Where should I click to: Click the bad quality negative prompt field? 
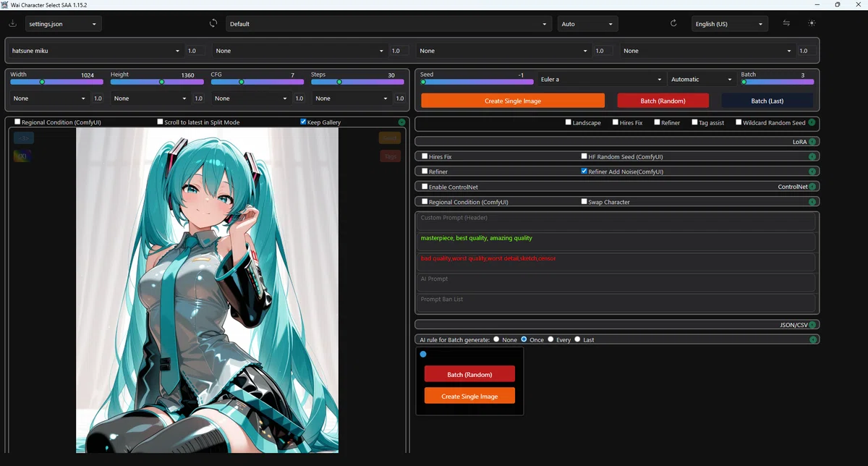[618, 261]
